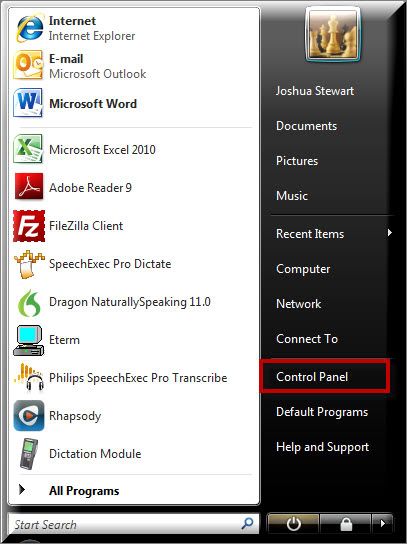The width and height of the screenshot is (407, 544).
Task: Click the power button
Action: click(293, 524)
